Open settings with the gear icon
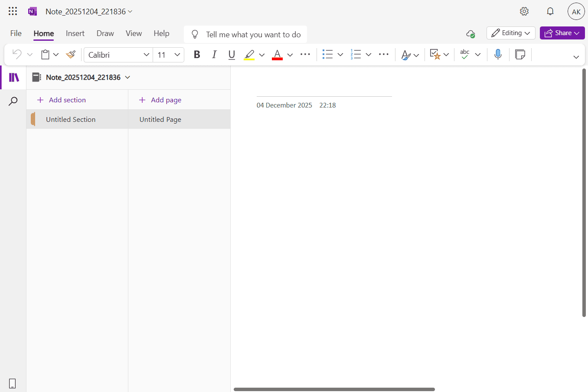Image resolution: width=588 pixels, height=392 pixels. click(x=524, y=12)
